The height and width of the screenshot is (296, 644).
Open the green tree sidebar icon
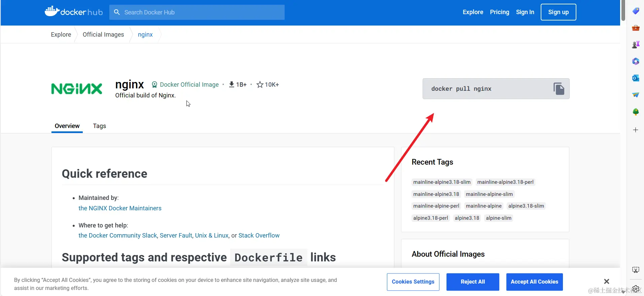click(x=636, y=112)
